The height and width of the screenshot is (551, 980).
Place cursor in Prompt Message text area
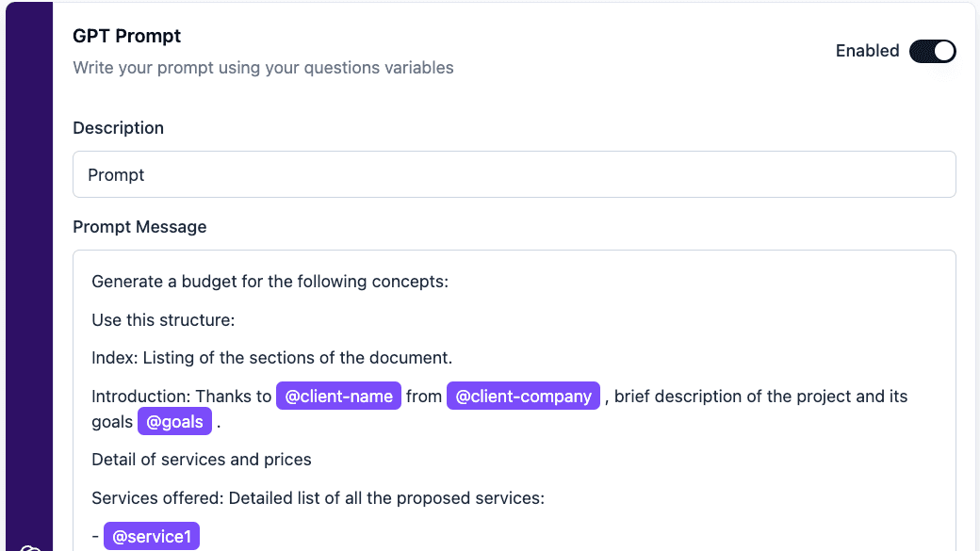click(514, 400)
